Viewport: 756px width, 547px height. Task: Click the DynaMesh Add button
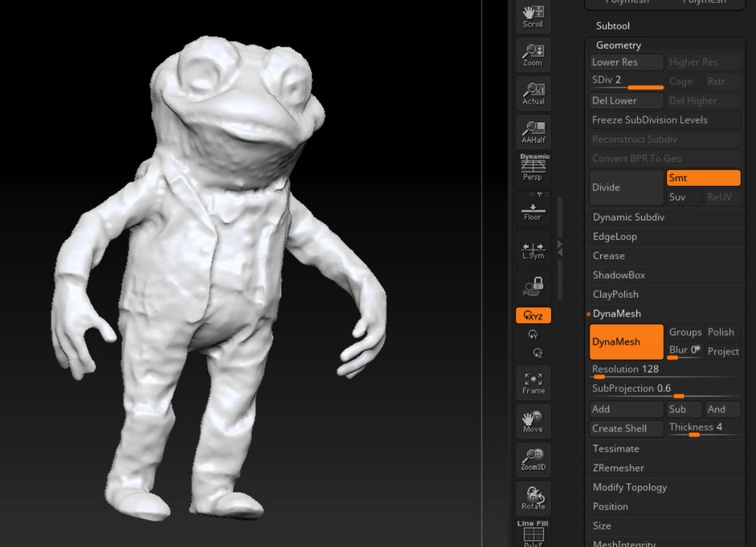[626, 409]
